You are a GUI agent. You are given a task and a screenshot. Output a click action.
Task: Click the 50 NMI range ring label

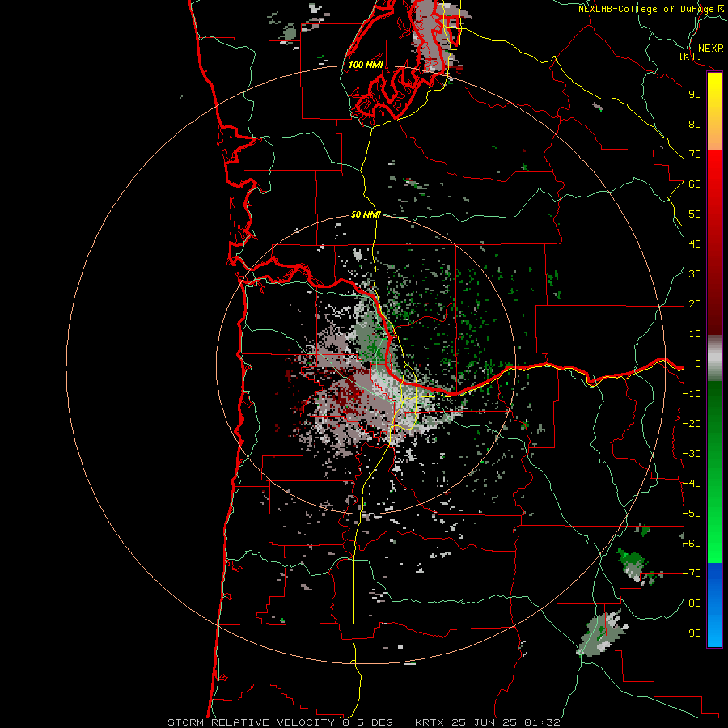point(366,214)
